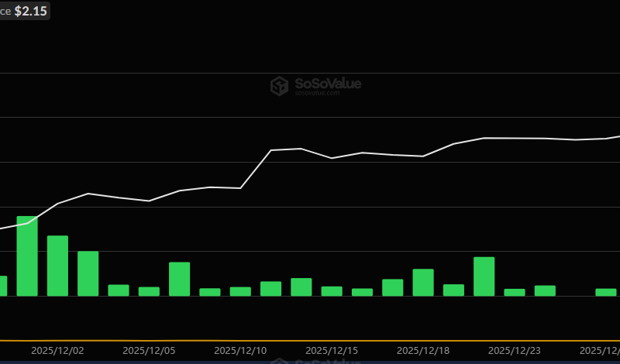Viewport: 620px width, 364px height.
Task: Click the white line's sharp rise before 2025/12/11
Action: 256,169
